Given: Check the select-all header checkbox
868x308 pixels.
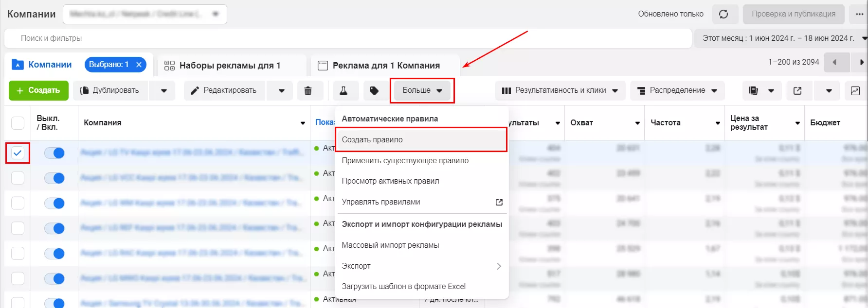Looking at the screenshot, I should (18, 123).
